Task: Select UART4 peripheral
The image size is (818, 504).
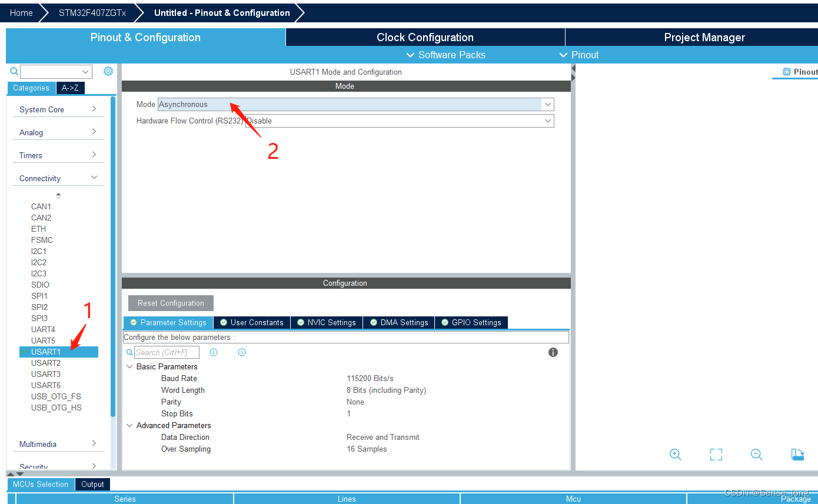Action: pos(43,329)
